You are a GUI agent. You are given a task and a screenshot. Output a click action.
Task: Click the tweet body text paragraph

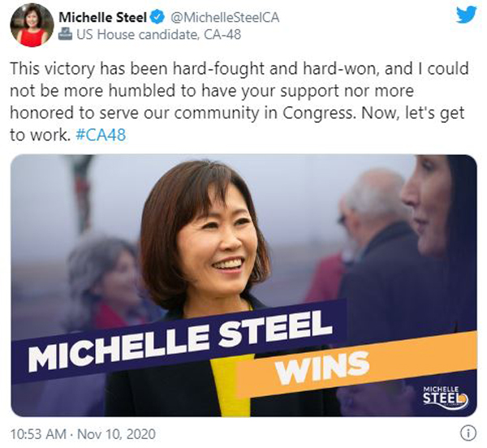239,101
